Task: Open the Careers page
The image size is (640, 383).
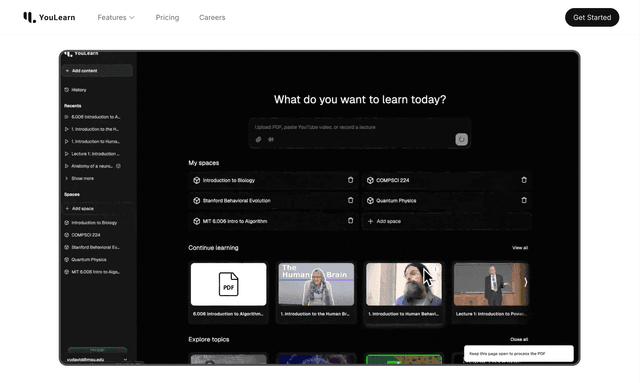Action: (x=212, y=18)
